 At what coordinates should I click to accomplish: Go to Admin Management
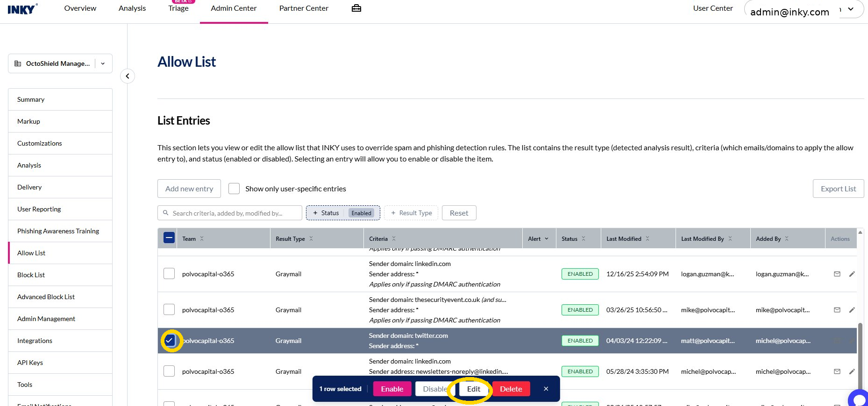coord(60,319)
